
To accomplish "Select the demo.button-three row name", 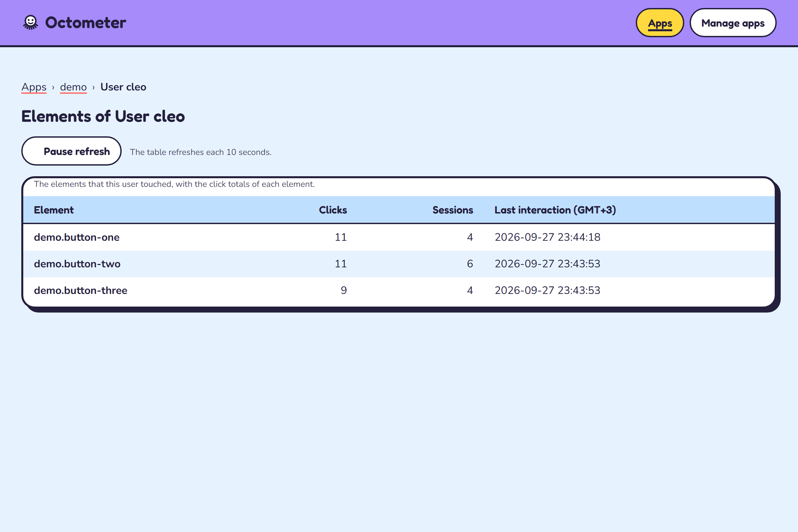I will (x=81, y=290).
